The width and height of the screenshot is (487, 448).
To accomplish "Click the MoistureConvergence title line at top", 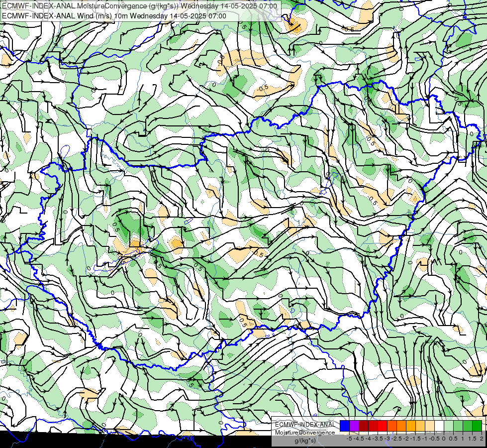I will coord(139,6).
